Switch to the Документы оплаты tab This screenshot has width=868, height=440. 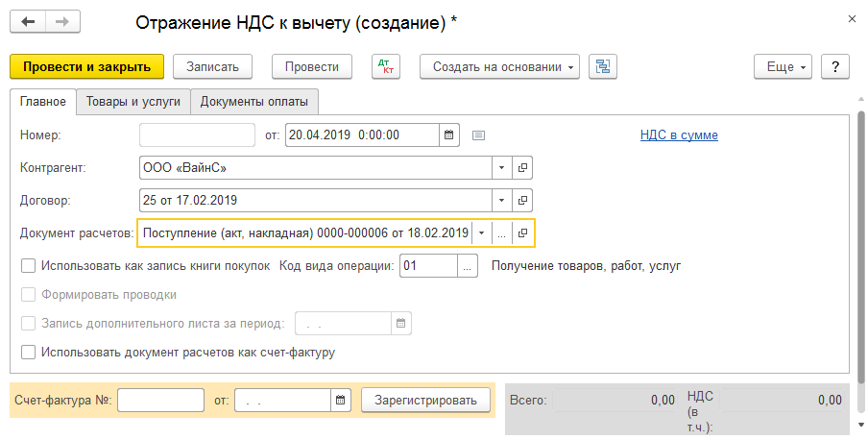(x=254, y=101)
